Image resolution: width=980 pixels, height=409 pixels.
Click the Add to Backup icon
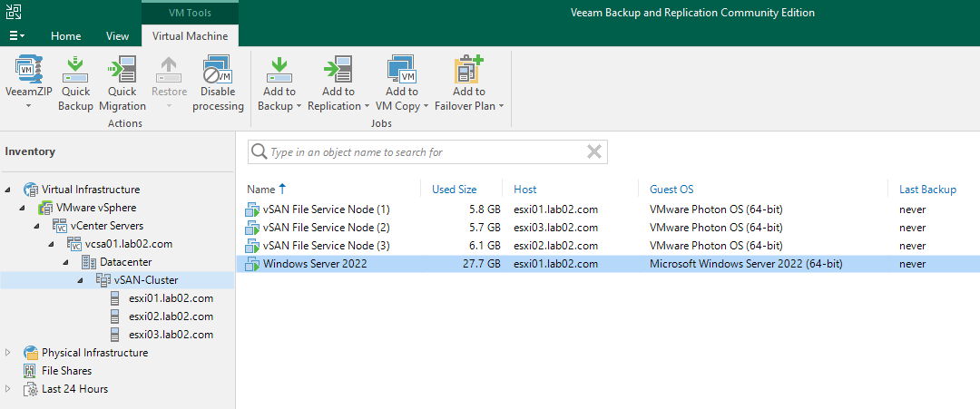click(x=279, y=68)
